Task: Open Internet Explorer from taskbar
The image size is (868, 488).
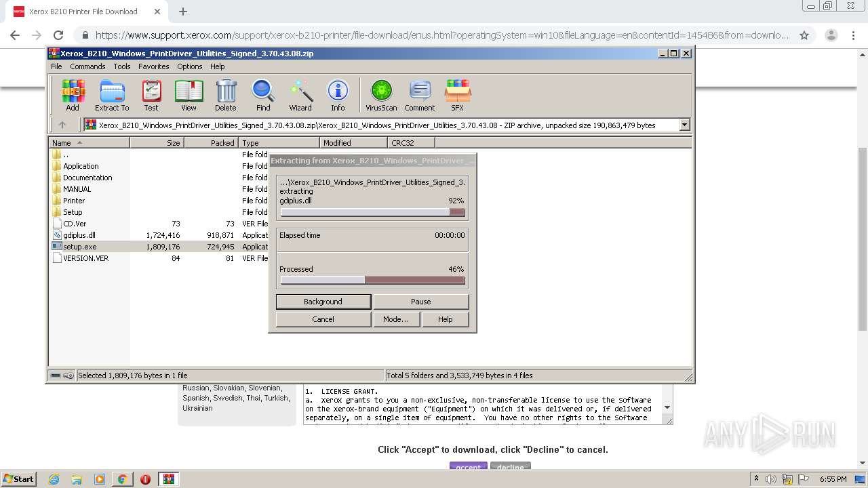Action: [54, 479]
